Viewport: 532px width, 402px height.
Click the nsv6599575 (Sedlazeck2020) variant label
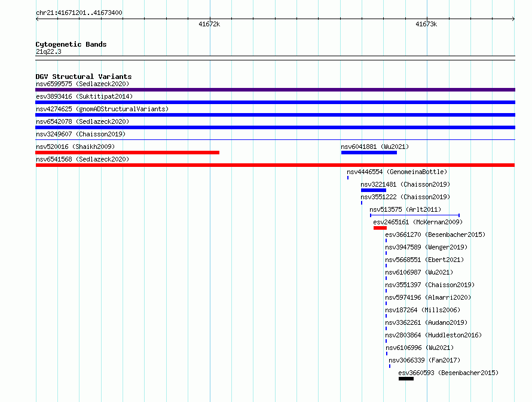point(82,84)
